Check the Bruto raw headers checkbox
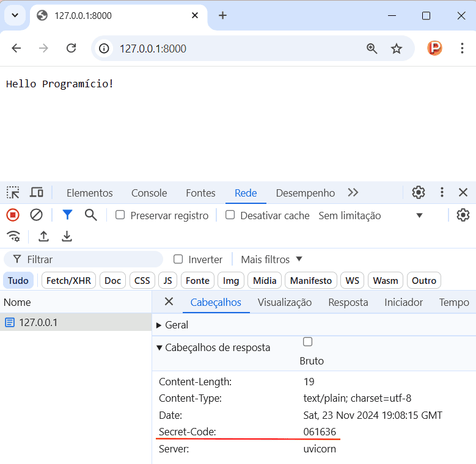Viewport: 476px width, 464px height. point(307,342)
